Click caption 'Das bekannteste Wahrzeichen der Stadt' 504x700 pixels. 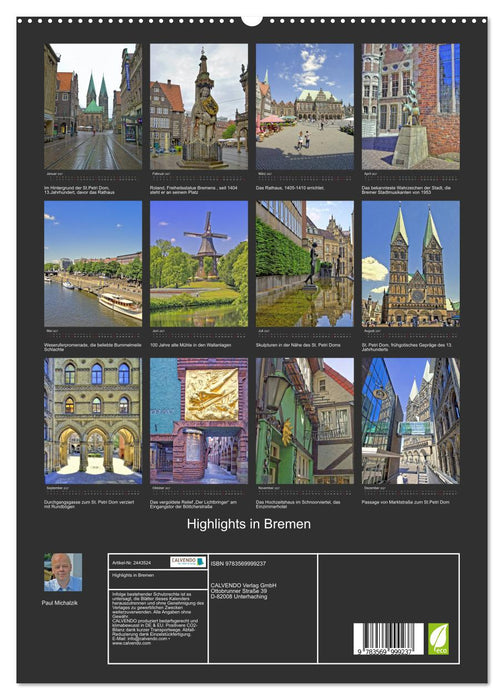pyautogui.click(x=406, y=190)
